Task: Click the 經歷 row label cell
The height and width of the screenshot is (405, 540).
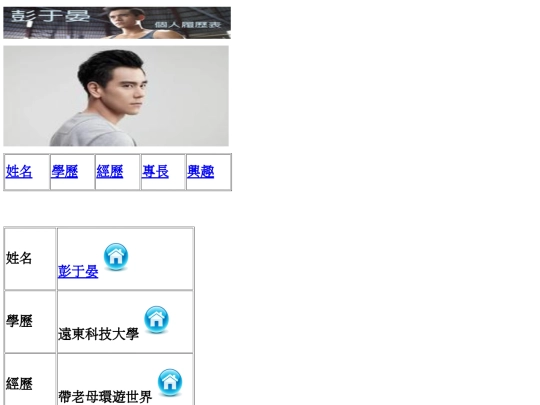Action: (30, 380)
